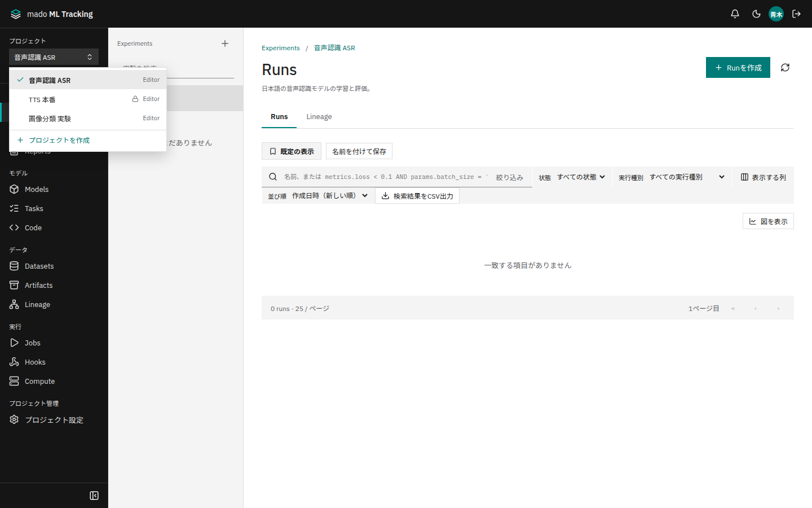
Task: Open Experiments breadcrumb link
Action: pos(281,48)
